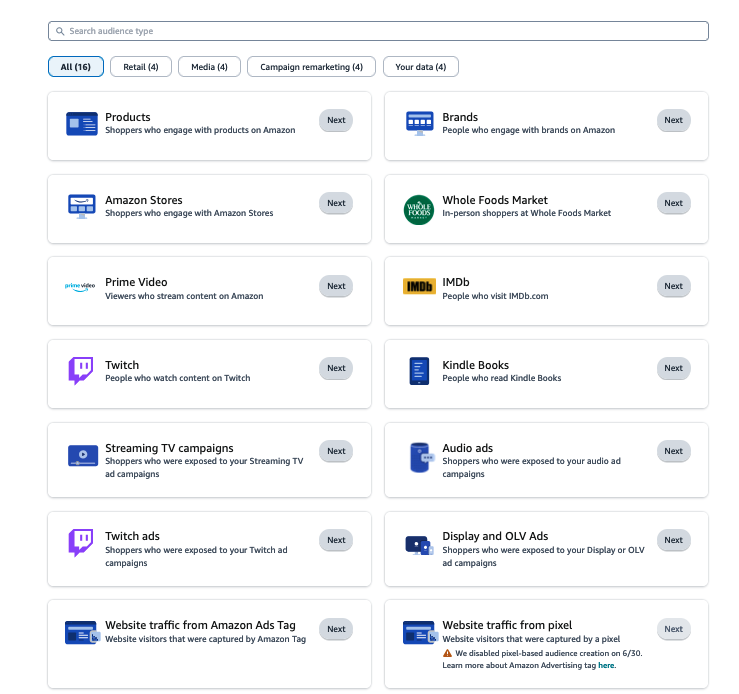
Task: Select the Retail (4) filter tab
Action: 141,67
